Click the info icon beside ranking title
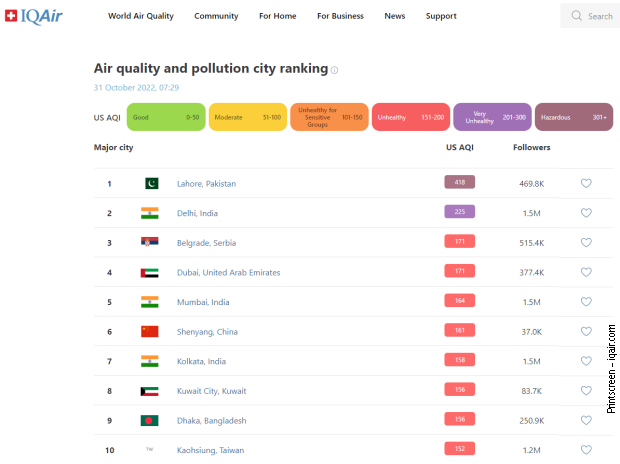This screenshot has height=464, width=620. [335, 70]
